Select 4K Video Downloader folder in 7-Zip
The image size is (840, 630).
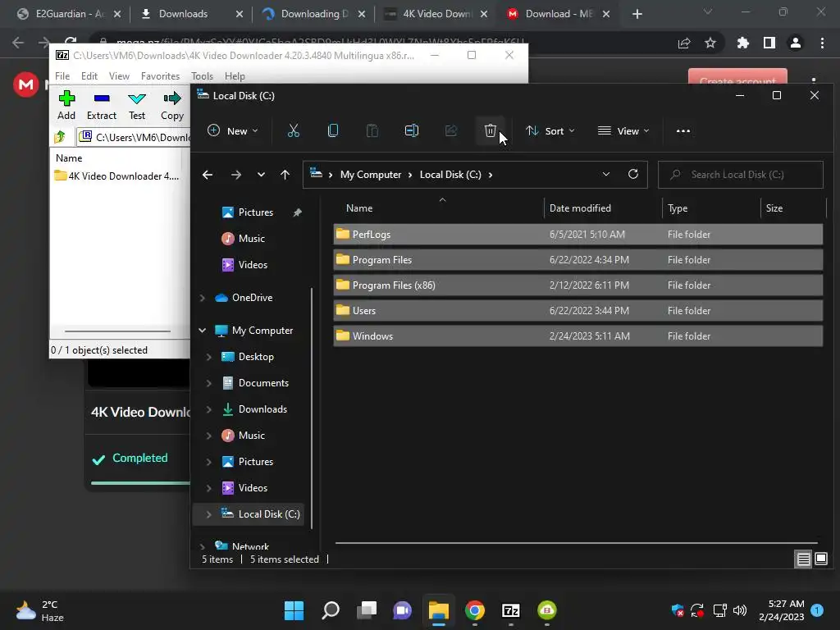point(116,176)
